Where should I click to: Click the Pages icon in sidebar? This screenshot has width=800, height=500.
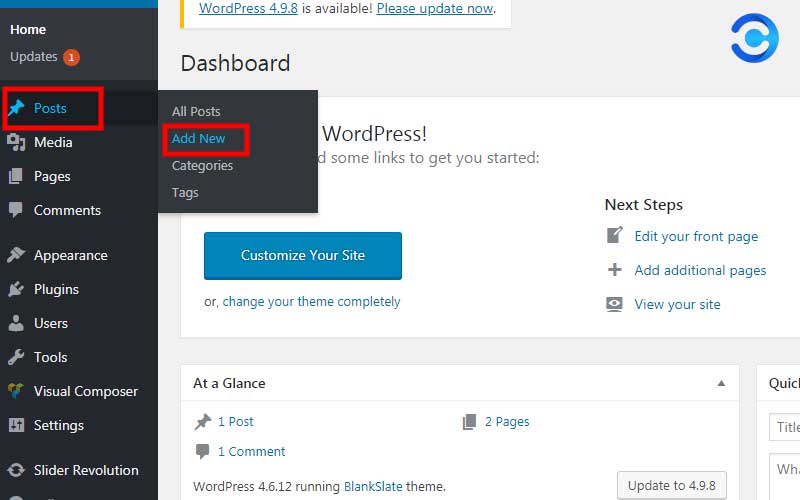[16, 176]
